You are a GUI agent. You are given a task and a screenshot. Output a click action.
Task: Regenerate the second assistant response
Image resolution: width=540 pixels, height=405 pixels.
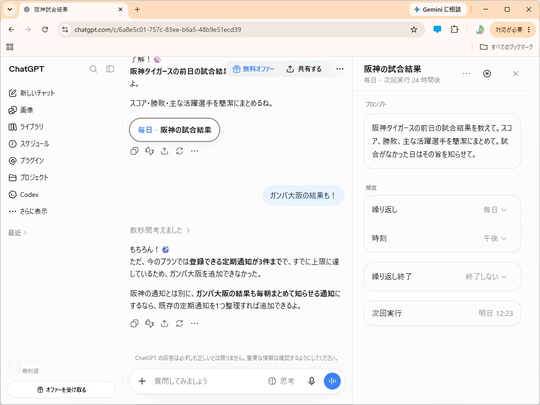click(179, 323)
